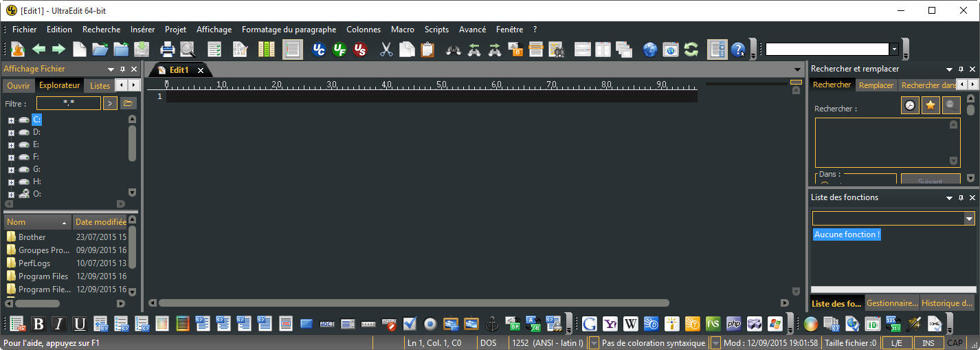This screenshot has width=980, height=350.
Task: Click the Yahoo Y! search icon
Action: pyautogui.click(x=610, y=324)
